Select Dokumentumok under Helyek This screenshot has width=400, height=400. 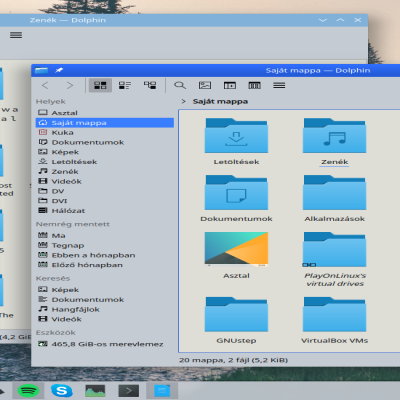tap(105, 142)
